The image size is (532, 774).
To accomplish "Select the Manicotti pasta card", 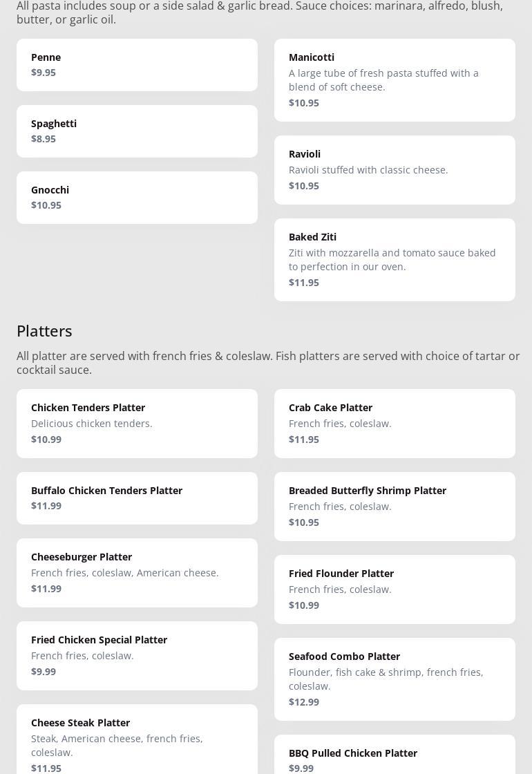I will (x=395, y=80).
